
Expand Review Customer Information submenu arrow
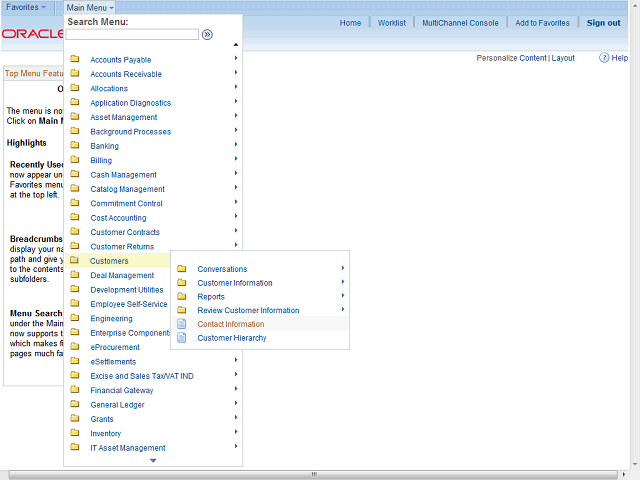(343, 309)
